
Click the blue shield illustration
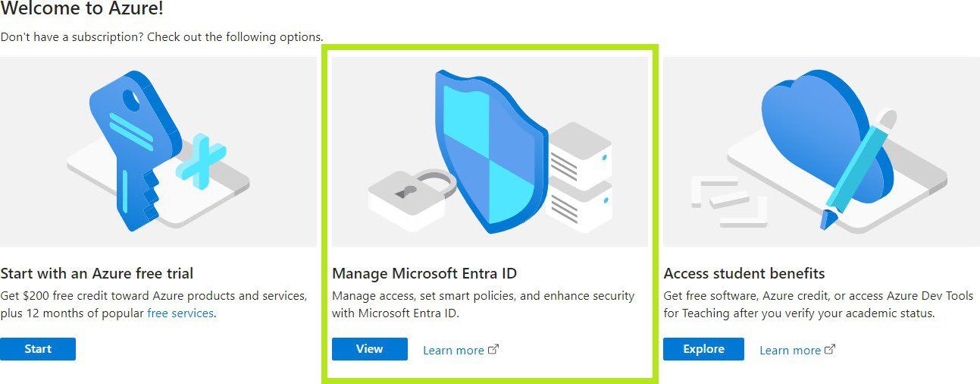489,150
